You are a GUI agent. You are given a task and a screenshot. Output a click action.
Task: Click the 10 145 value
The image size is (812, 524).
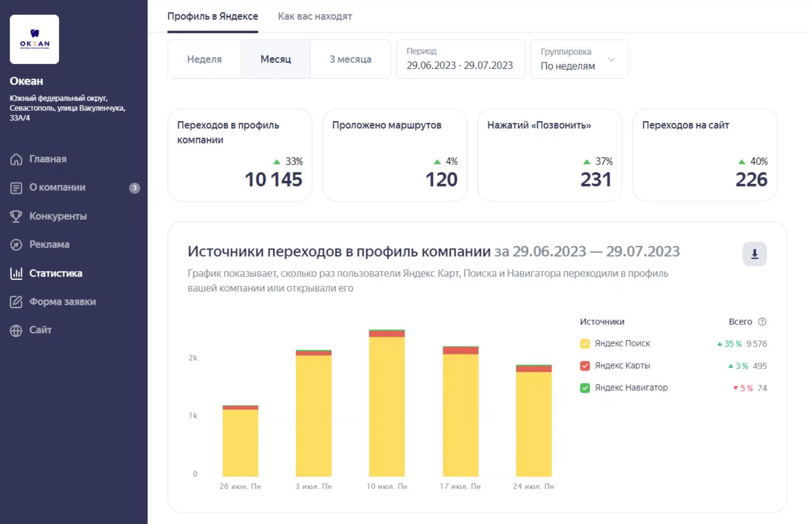coord(273,179)
